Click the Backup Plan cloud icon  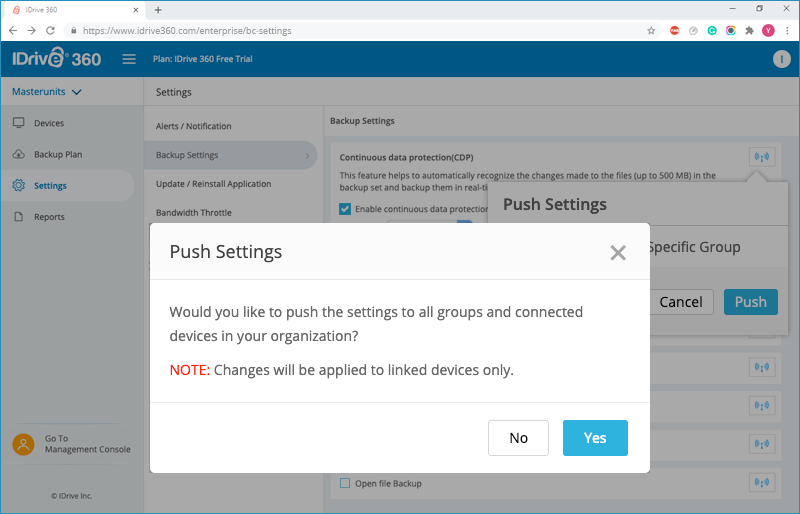(19, 154)
